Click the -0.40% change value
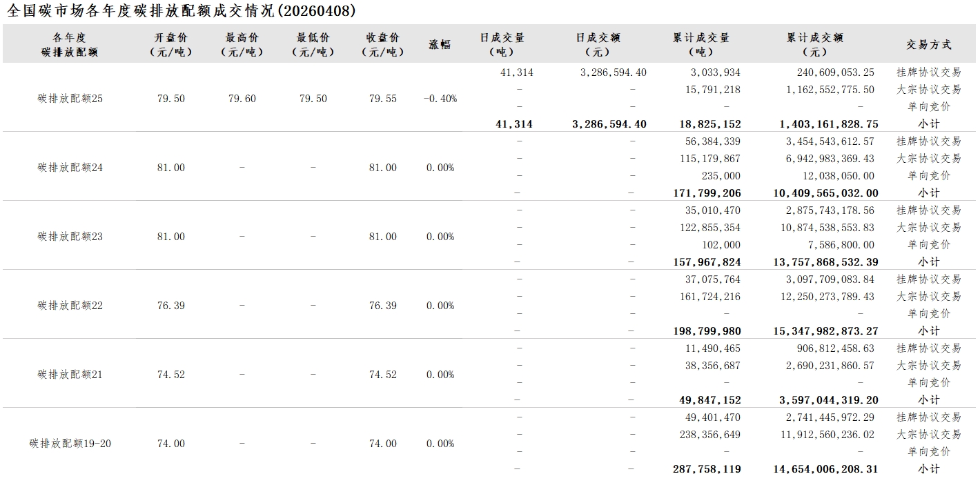The image size is (980, 483). [440, 99]
